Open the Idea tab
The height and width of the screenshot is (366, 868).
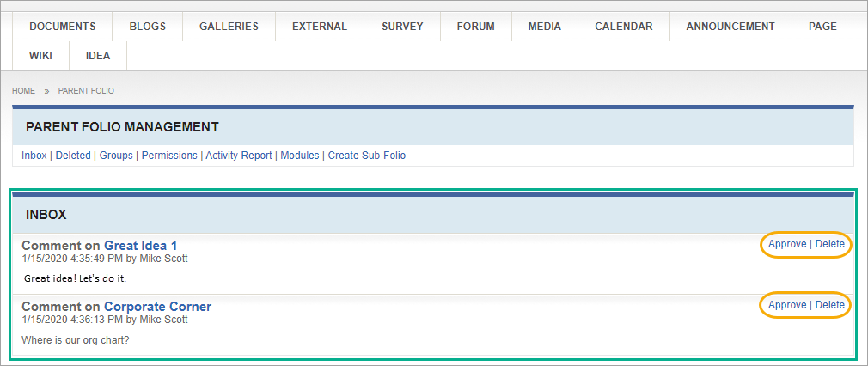pos(98,56)
